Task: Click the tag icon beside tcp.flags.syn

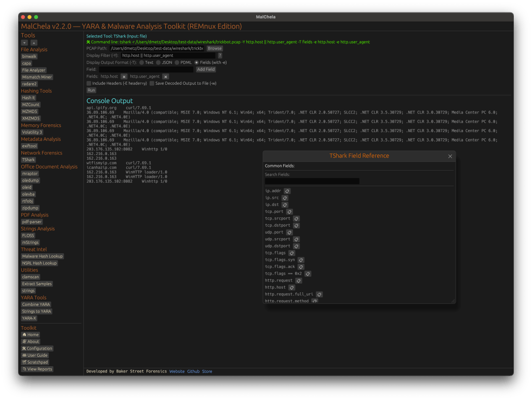Action: pos(301,260)
